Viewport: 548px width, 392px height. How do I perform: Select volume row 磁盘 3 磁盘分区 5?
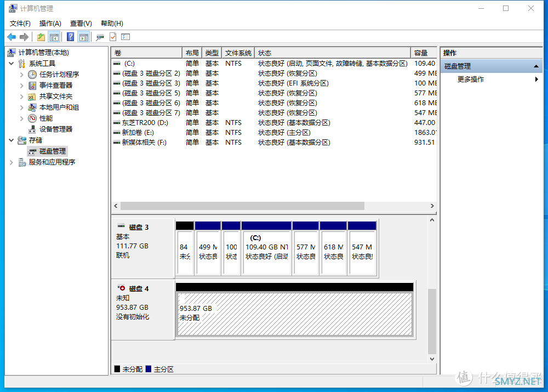click(275, 93)
